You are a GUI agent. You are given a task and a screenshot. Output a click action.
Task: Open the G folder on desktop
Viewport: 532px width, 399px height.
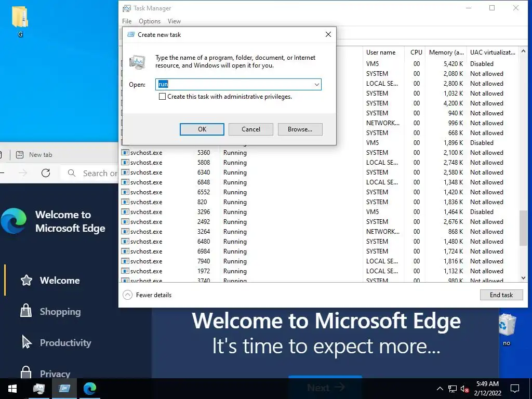20,21
